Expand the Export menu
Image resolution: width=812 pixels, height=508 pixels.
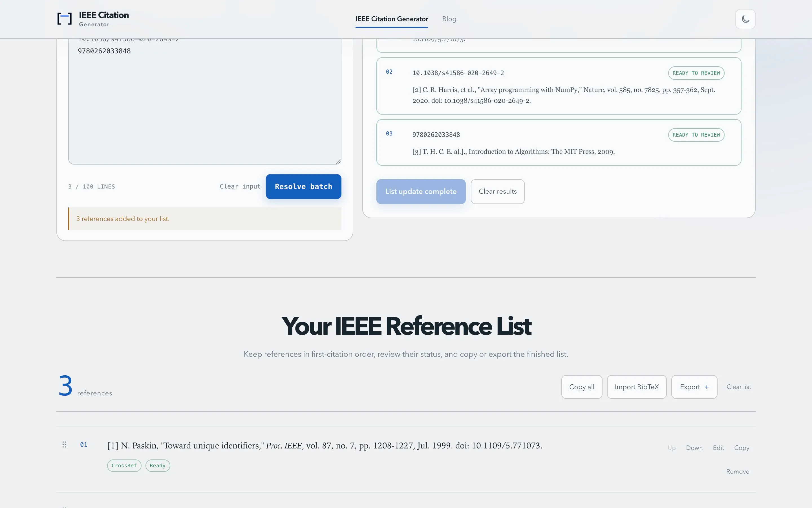[x=694, y=387]
